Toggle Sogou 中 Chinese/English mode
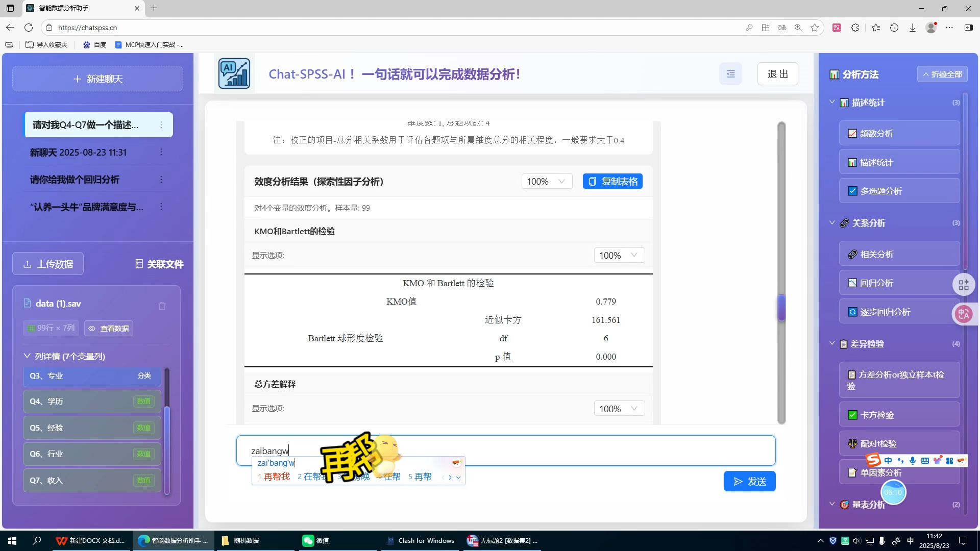Viewport: 980px width, 551px height. coord(888,461)
